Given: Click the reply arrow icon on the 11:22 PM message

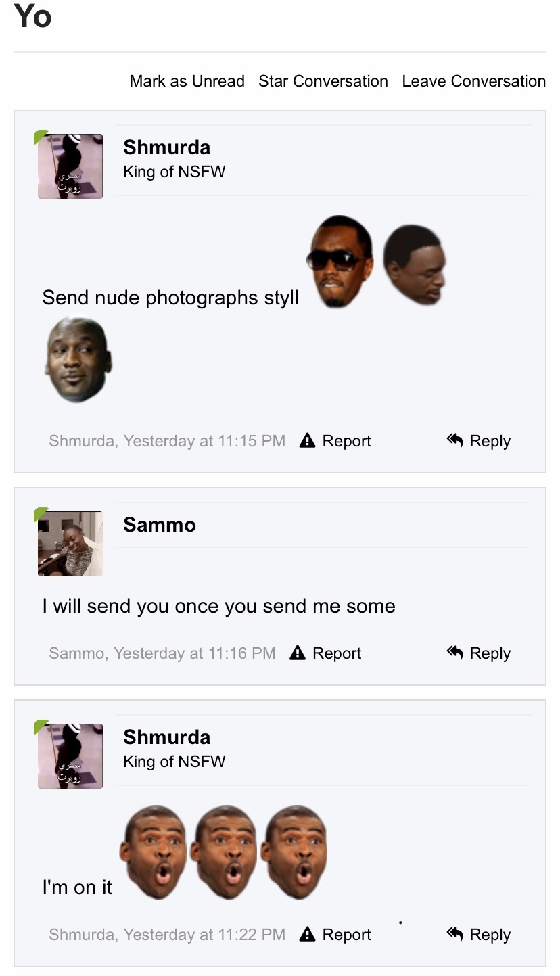Looking at the screenshot, I should tap(454, 934).
